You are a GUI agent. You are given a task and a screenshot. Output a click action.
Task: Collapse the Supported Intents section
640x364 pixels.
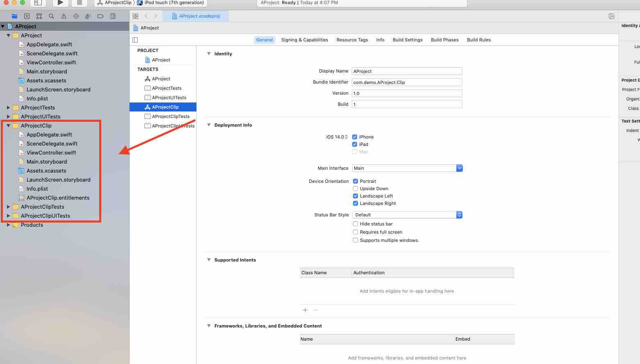coord(209,260)
